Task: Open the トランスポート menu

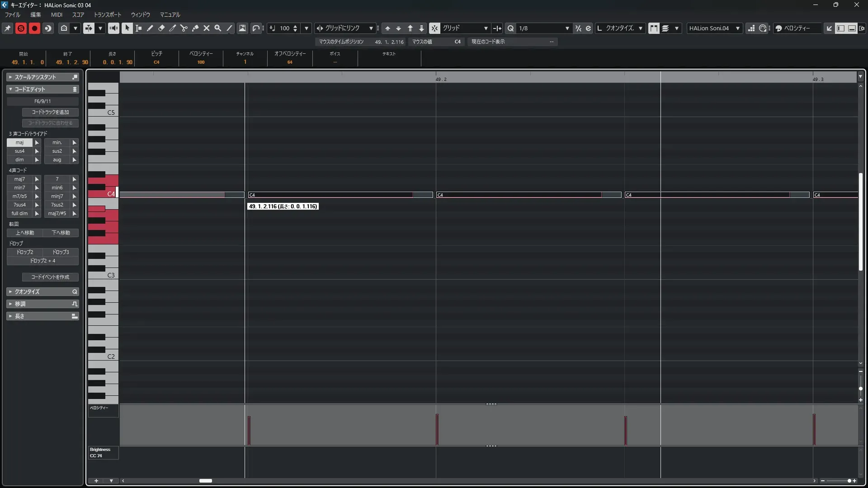Action: coord(107,15)
